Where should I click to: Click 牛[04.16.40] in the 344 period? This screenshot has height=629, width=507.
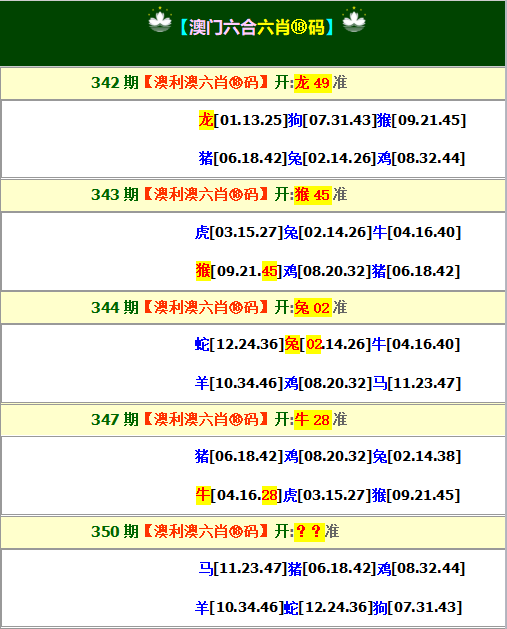(416, 344)
